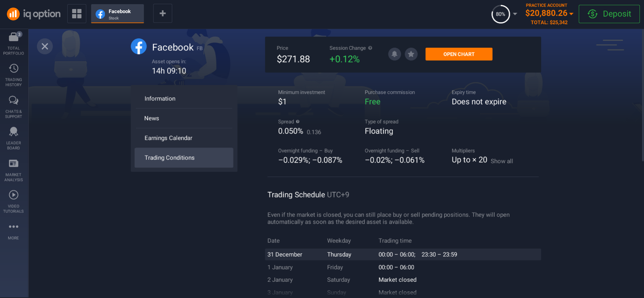Screen dimensions: 644x298
Task: Click the 1 January Friday row
Action: pyautogui.click(x=403, y=267)
